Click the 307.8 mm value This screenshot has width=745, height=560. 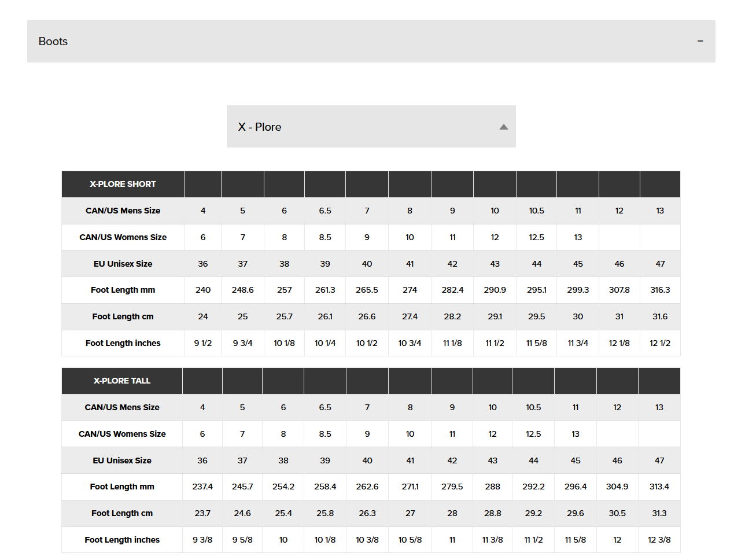click(619, 290)
